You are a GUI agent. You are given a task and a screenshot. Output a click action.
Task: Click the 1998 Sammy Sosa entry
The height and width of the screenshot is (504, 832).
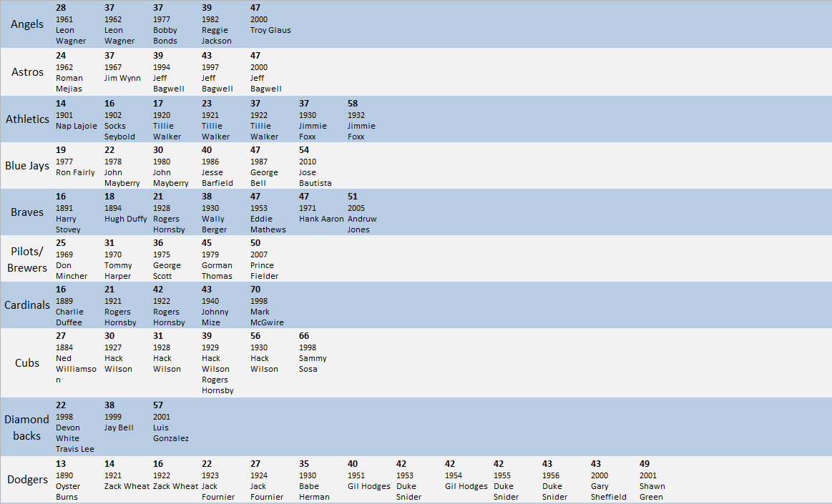click(313, 353)
